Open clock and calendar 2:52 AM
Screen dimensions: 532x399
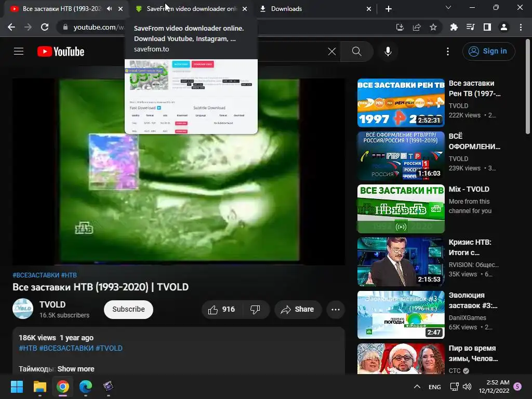coord(494,387)
